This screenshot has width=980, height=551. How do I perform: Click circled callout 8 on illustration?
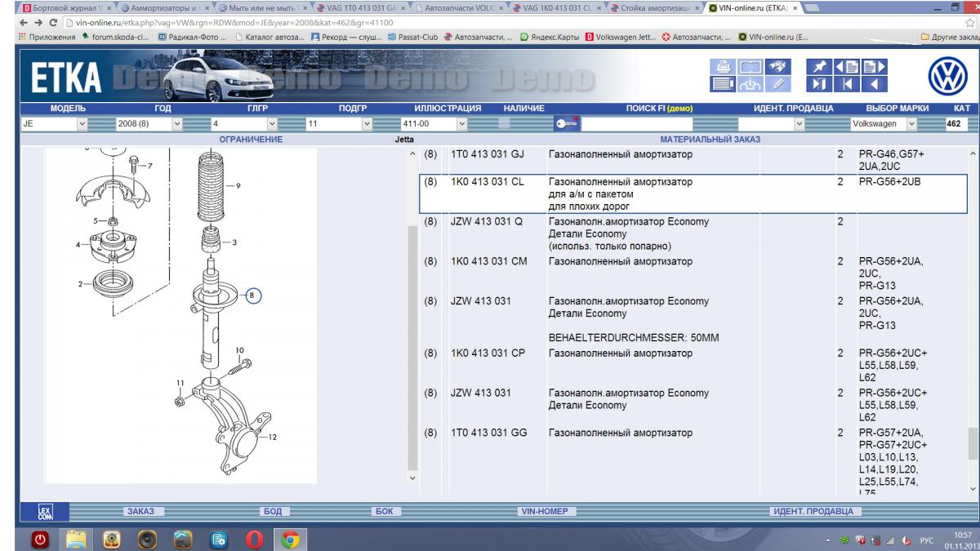pyautogui.click(x=252, y=295)
